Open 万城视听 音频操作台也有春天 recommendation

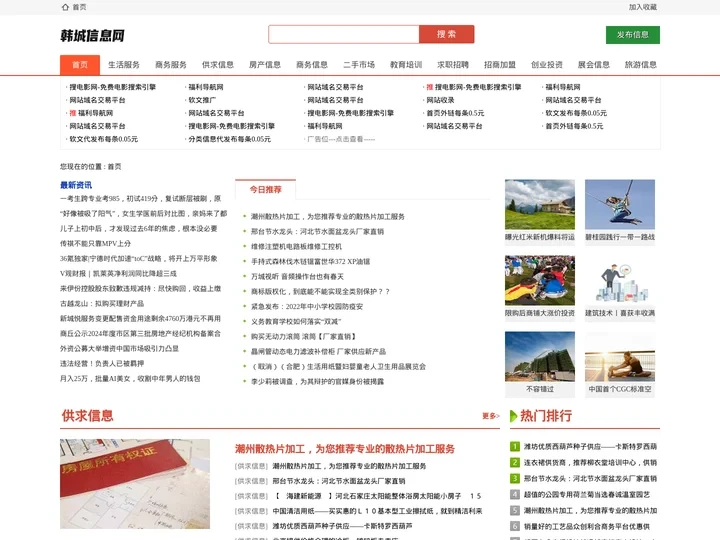click(x=297, y=277)
